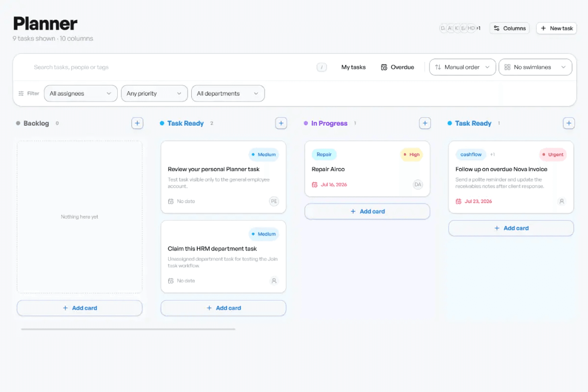Image resolution: width=588 pixels, height=392 pixels.
Task: Click unassigned person icon on Nova invoice card
Action: [562, 201]
